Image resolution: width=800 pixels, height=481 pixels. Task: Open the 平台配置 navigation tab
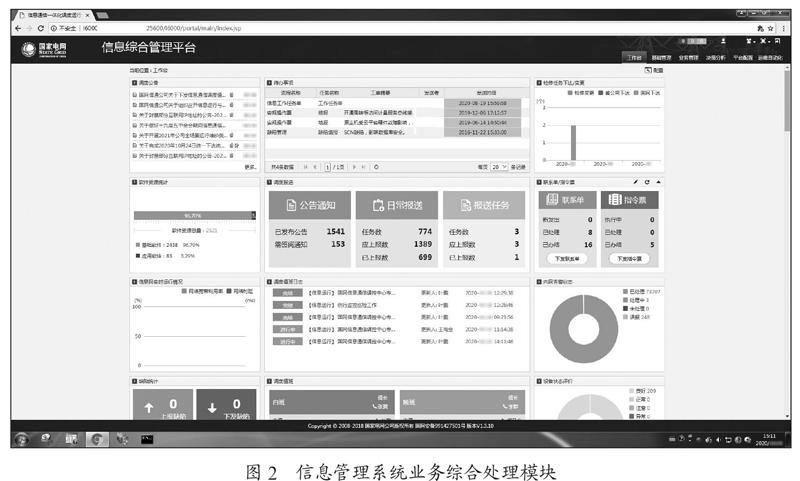[x=743, y=58]
